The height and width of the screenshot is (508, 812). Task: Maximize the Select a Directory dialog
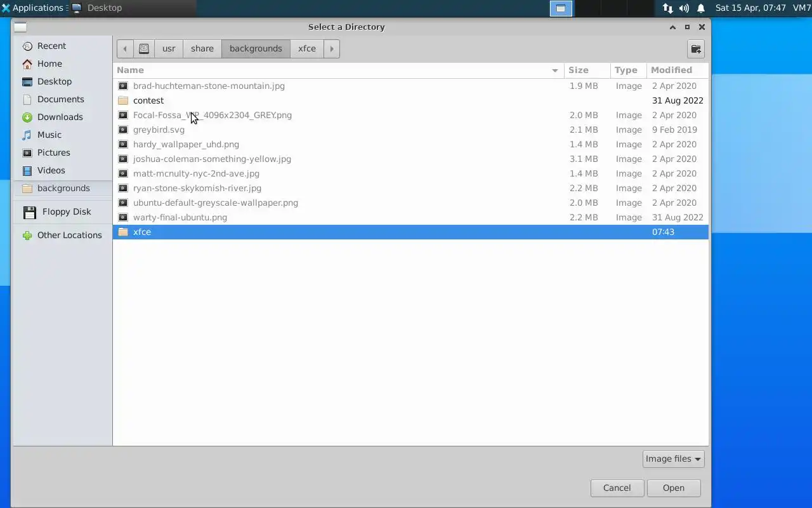point(687,27)
